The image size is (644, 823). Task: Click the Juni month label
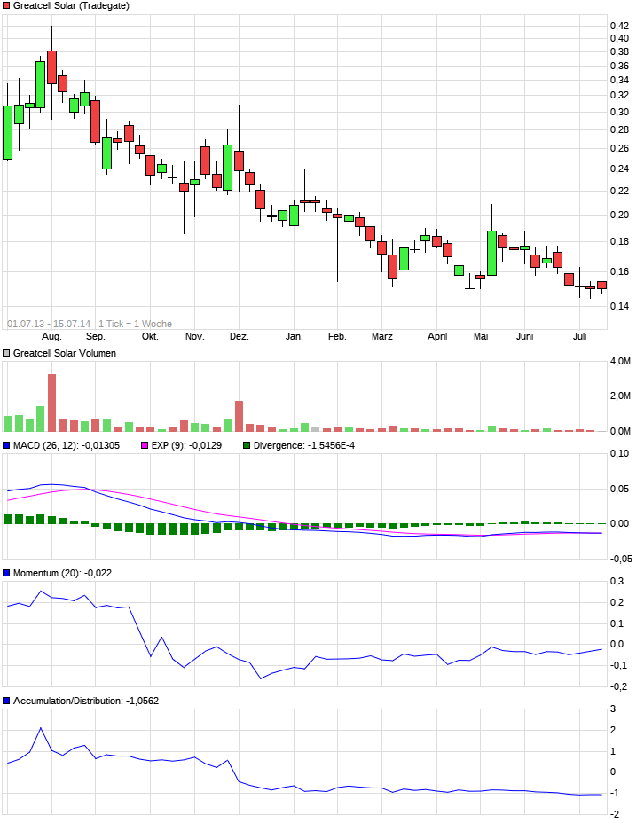[x=525, y=336]
